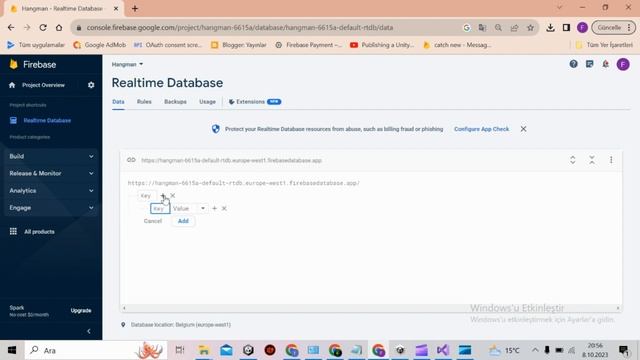Remove child row X icon beside Value
This screenshot has height=360, width=640.
(x=224, y=209)
